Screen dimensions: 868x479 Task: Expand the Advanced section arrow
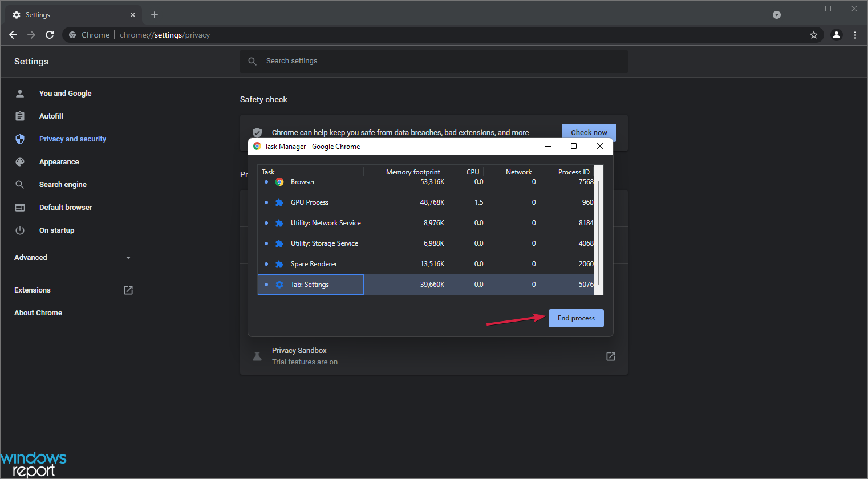coord(128,258)
